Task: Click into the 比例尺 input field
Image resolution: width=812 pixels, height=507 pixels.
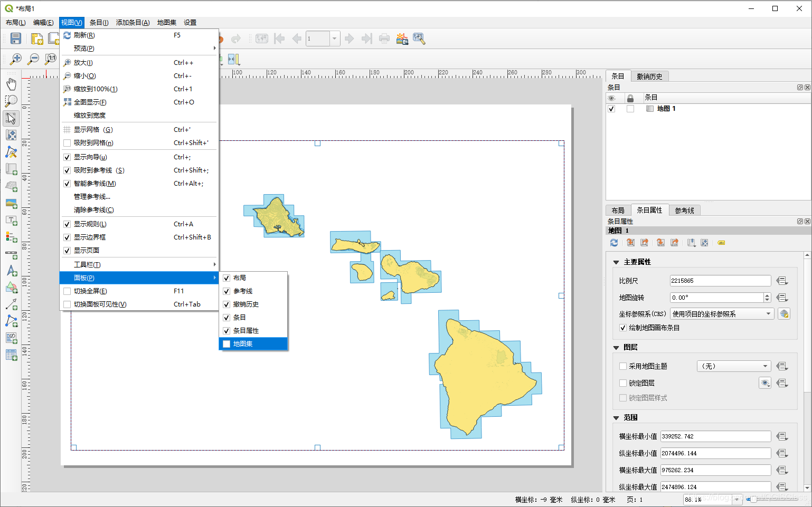Action: pyautogui.click(x=720, y=281)
